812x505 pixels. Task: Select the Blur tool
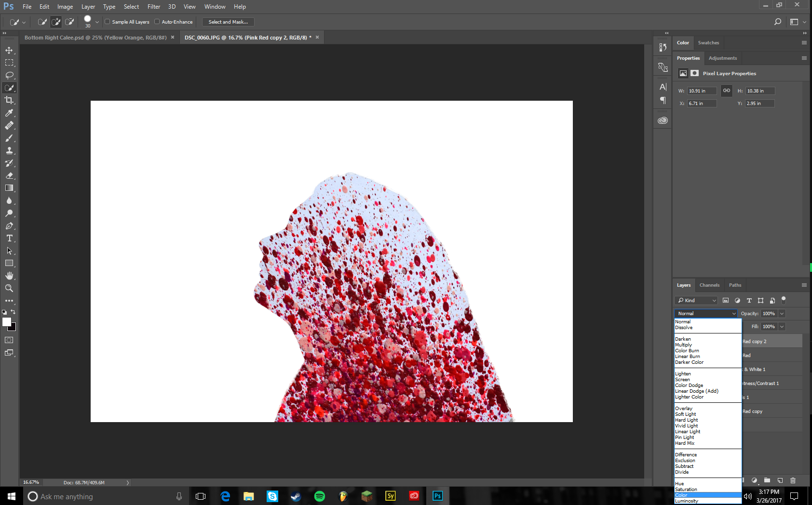click(9, 200)
